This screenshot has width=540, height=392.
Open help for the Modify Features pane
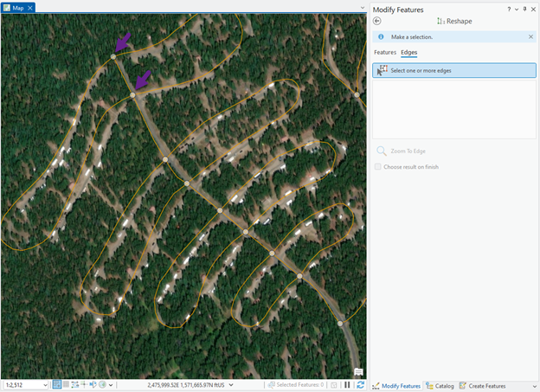click(509, 10)
